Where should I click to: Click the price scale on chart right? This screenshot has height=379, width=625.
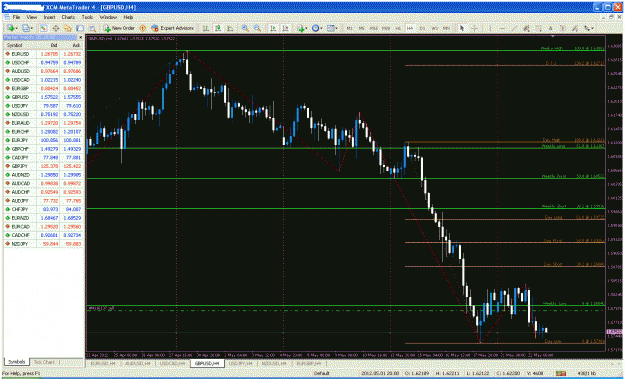(x=613, y=193)
